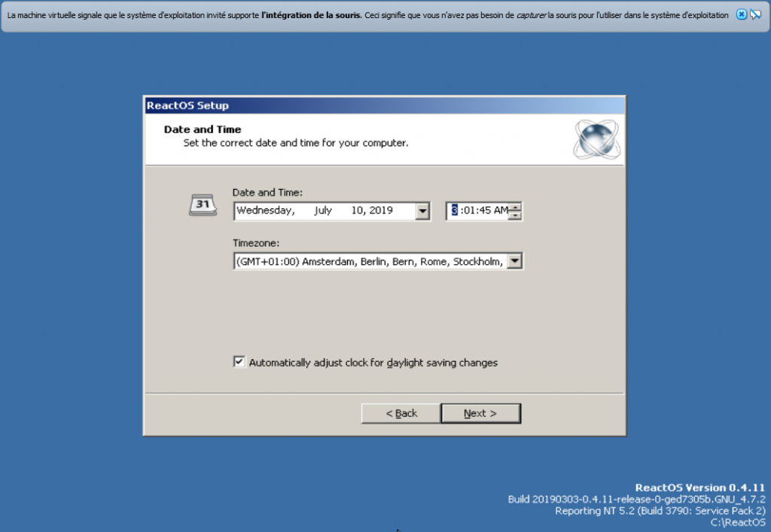Select the month 'July' in date field
Screen dimensions: 771x532
tap(323, 211)
